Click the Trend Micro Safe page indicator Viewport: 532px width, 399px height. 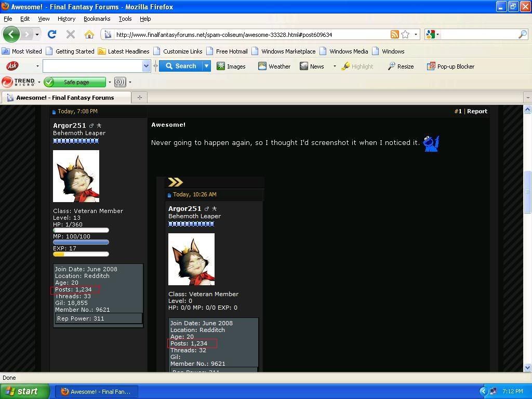click(x=75, y=82)
